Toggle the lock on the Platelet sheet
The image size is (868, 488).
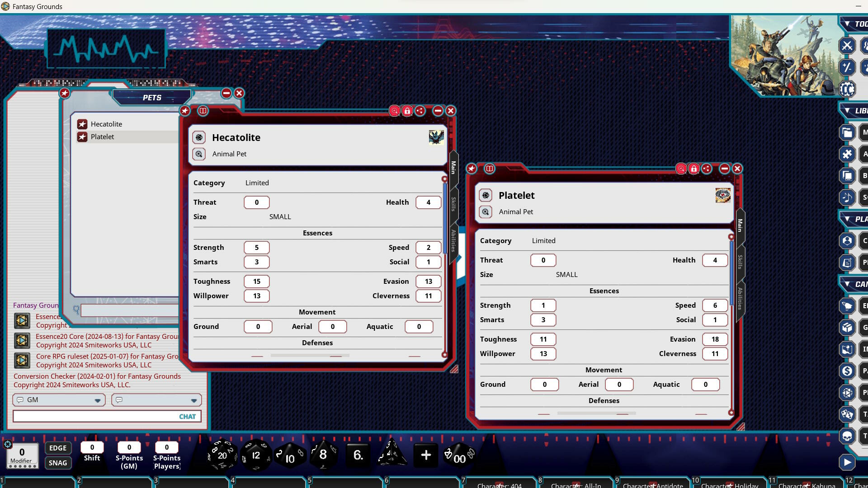point(693,169)
